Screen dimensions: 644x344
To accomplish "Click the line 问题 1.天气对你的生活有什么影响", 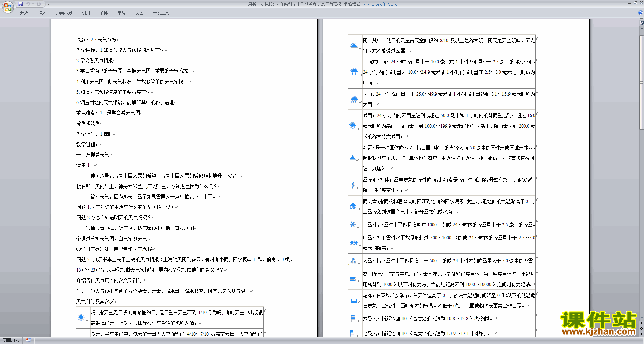I will (125, 207).
